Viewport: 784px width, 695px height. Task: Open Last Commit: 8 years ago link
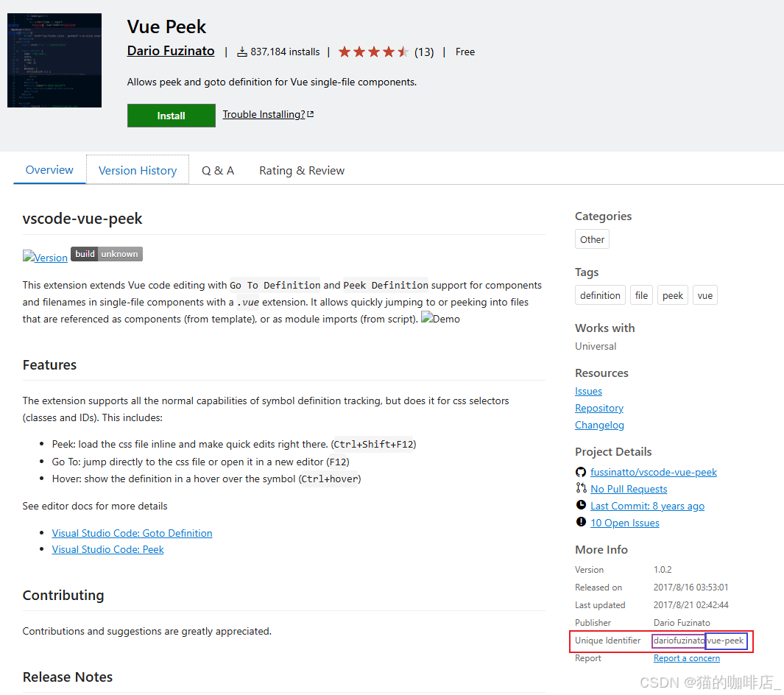(647, 506)
